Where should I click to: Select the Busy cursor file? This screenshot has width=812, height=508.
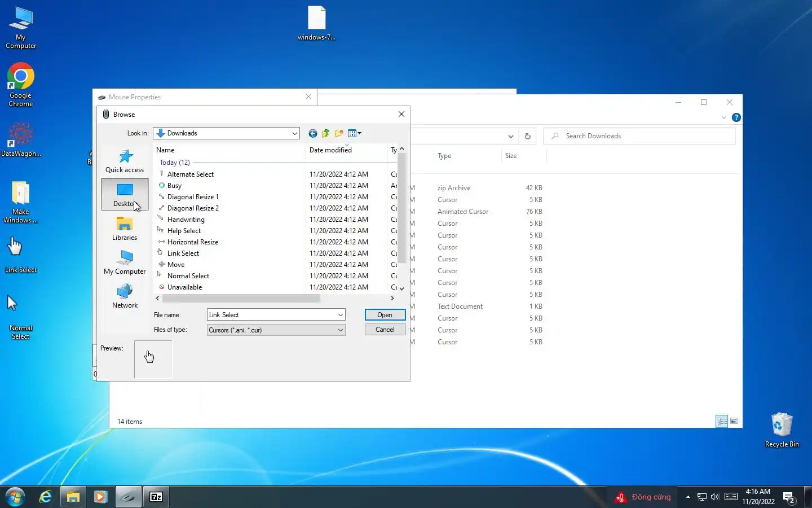[174, 186]
